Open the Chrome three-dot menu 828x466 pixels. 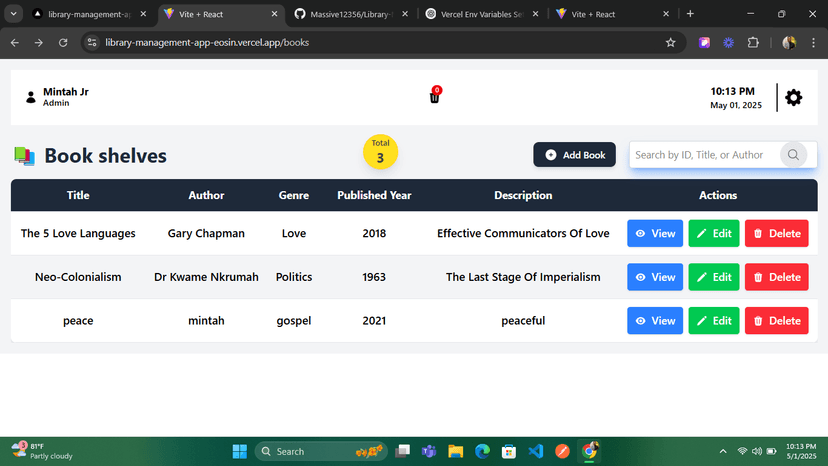click(813, 43)
